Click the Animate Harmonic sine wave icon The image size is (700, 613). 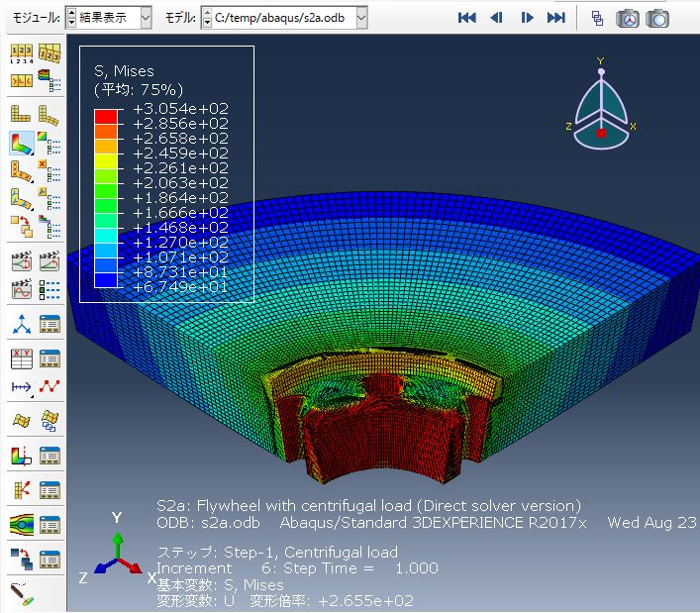coord(22,290)
